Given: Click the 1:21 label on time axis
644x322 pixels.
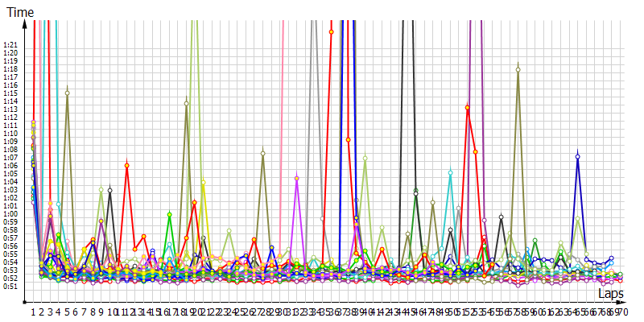Looking at the screenshot, I should [10, 45].
